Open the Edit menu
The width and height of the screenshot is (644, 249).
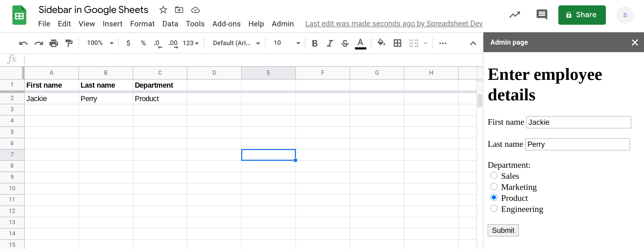click(x=64, y=24)
